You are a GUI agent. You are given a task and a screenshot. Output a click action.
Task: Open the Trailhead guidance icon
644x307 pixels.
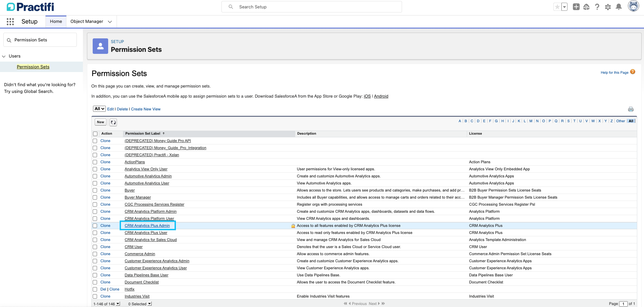587,7
